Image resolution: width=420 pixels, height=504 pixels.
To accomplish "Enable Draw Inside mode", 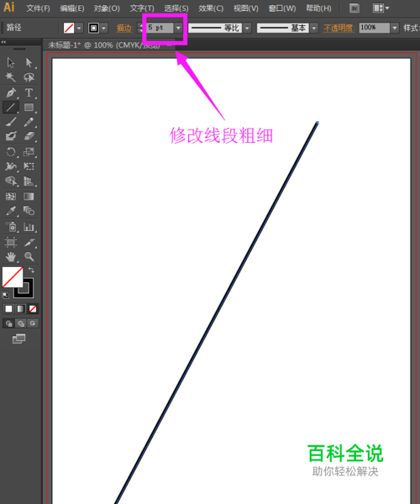I will click(33, 323).
